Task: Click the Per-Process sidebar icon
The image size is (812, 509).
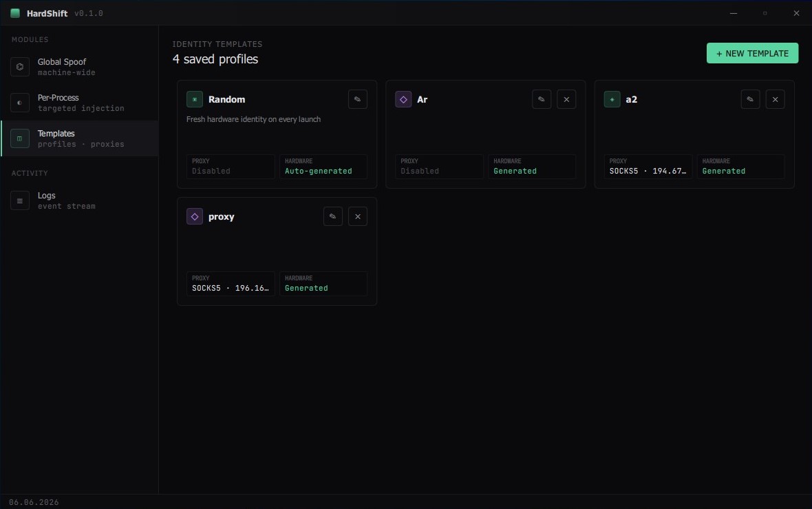Action: (20, 103)
